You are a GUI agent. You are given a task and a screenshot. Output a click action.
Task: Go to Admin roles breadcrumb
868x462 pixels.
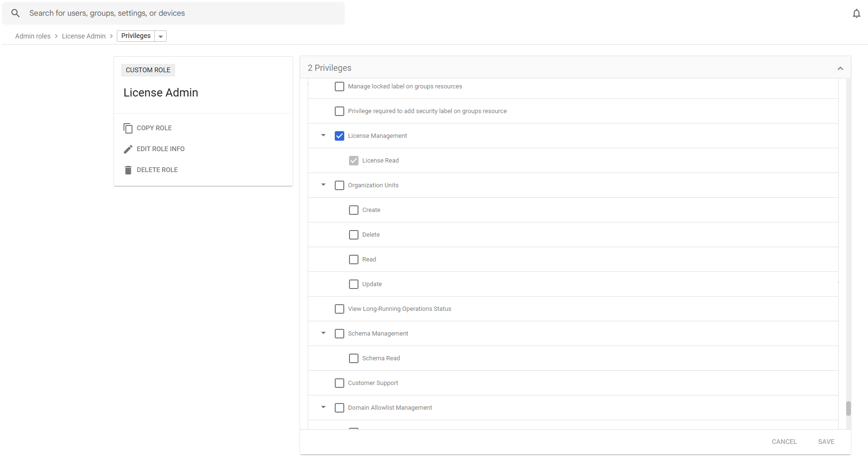click(x=33, y=36)
